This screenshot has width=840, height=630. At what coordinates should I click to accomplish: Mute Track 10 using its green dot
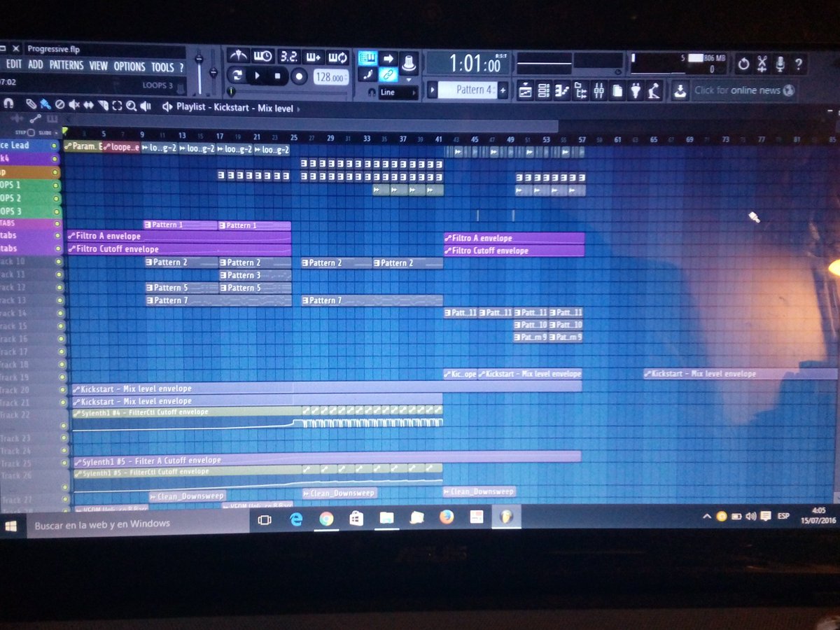click(x=58, y=262)
